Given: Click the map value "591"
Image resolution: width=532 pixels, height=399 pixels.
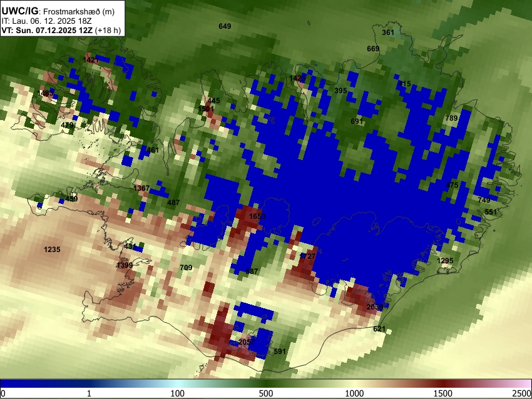Looking at the screenshot, I should click(x=280, y=351).
